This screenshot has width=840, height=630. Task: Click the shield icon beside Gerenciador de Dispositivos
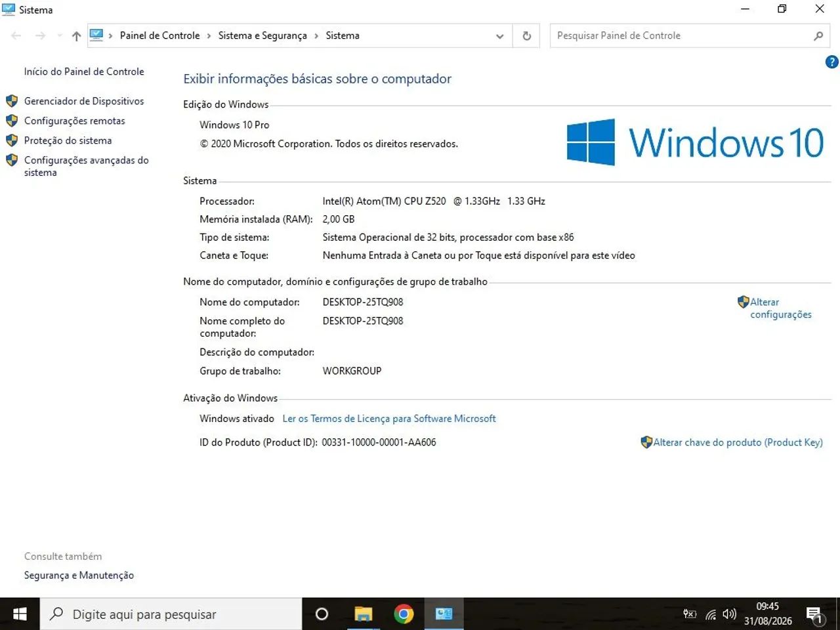(12, 101)
